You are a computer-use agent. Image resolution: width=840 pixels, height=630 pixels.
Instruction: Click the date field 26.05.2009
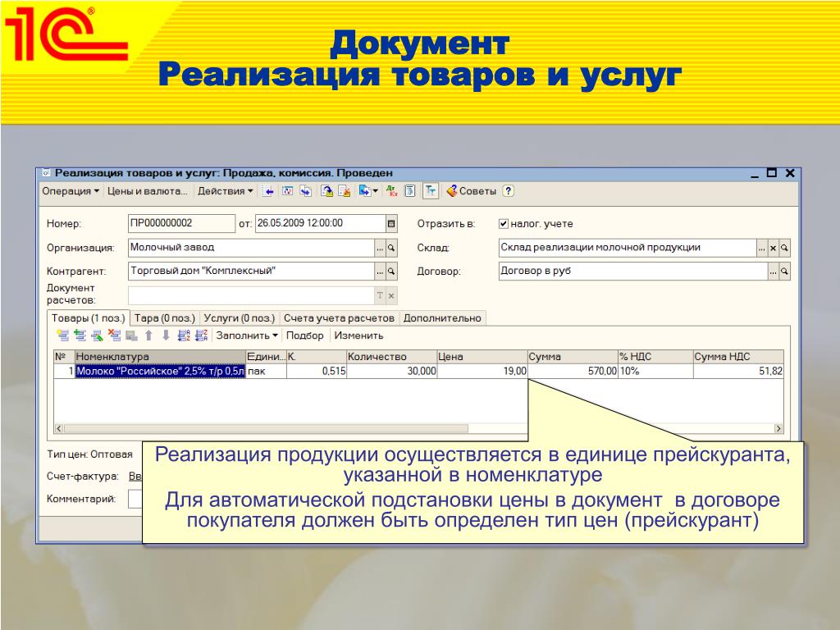point(321,223)
